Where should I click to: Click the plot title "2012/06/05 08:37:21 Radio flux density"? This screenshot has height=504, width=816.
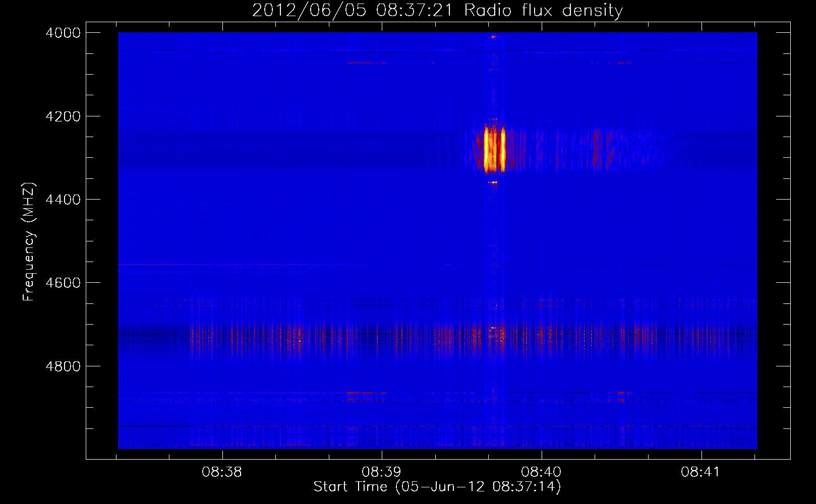(x=437, y=10)
